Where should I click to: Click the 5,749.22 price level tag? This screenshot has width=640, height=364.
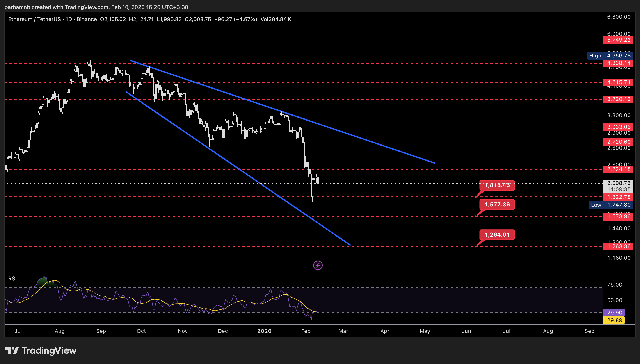coord(618,40)
